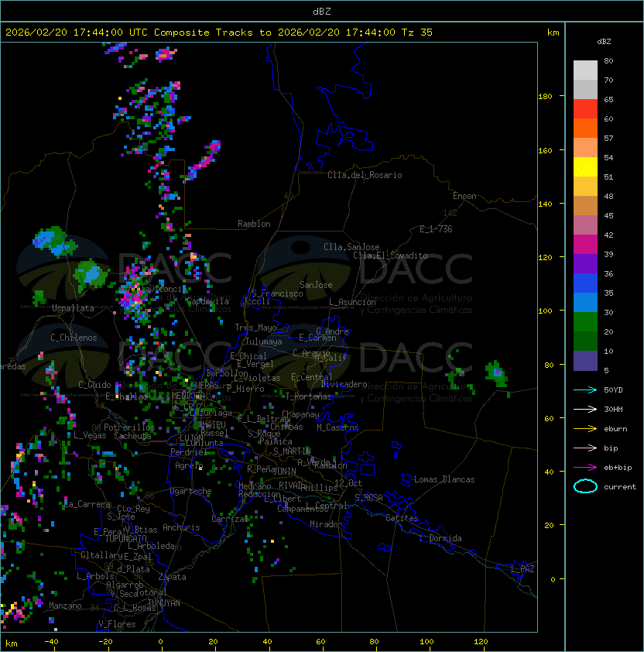Click the 'dBZ' title at top

pyautogui.click(x=322, y=12)
